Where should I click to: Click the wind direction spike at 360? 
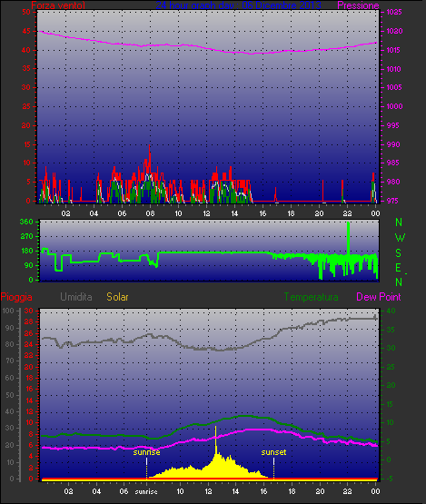coord(349,238)
